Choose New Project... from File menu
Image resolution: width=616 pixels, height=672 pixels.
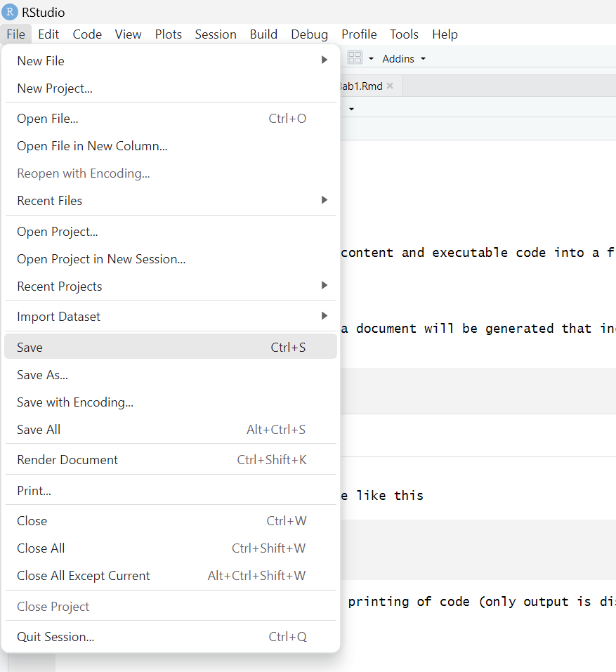coord(171,88)
